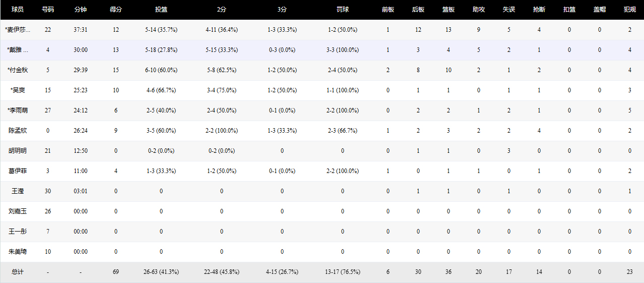This screenshot has width=644, height=283.
Task: Click the 助攻 column header
Action: point(479,10)
